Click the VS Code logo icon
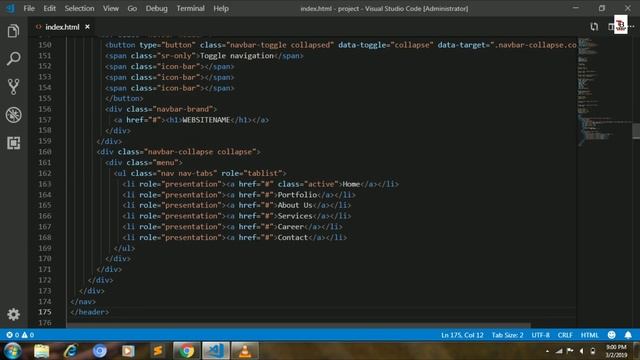640x360 pixels. [10, 8]
